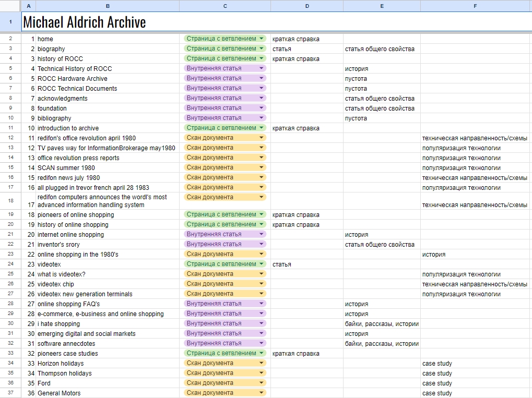
Task: Select row 37 header
Action: pyautogui.click(x=10, y=393)
